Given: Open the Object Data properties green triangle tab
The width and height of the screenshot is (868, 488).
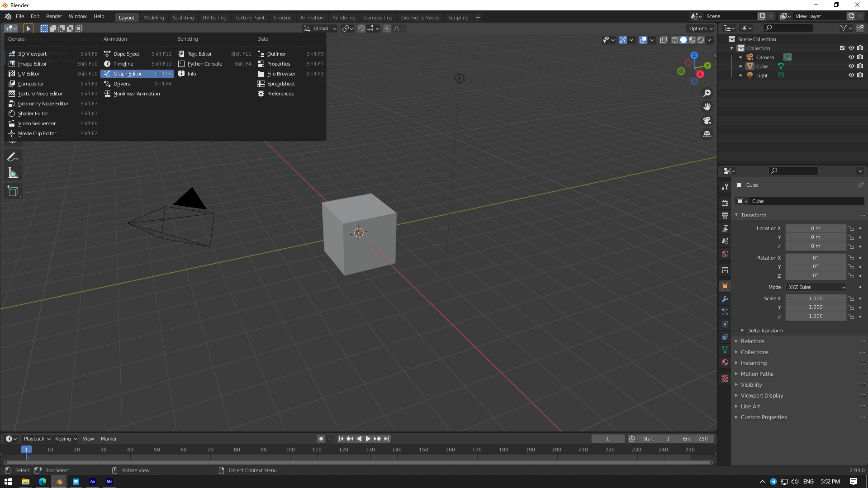Looking at the screenshot, I should pos(725,350).
